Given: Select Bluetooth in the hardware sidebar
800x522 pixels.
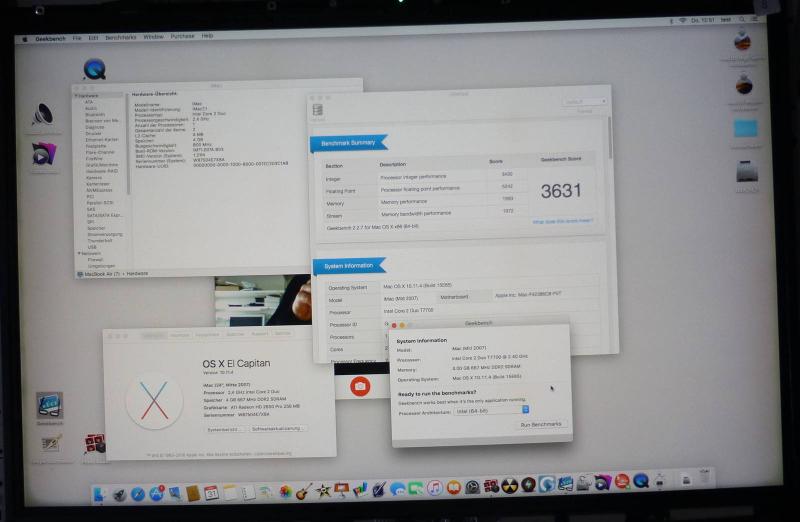Looking at the screenshot, I should 95,114.
